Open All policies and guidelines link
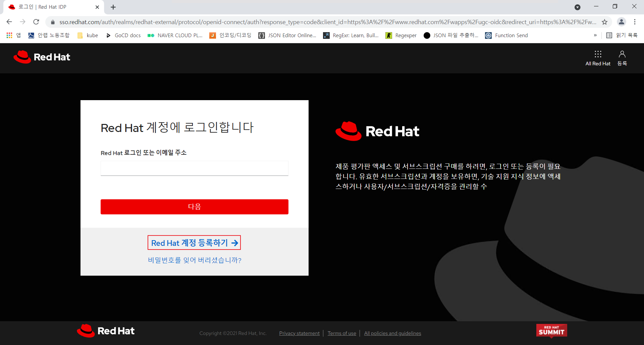The width and height of the screenshot is (644, 345). pos(392,333)
